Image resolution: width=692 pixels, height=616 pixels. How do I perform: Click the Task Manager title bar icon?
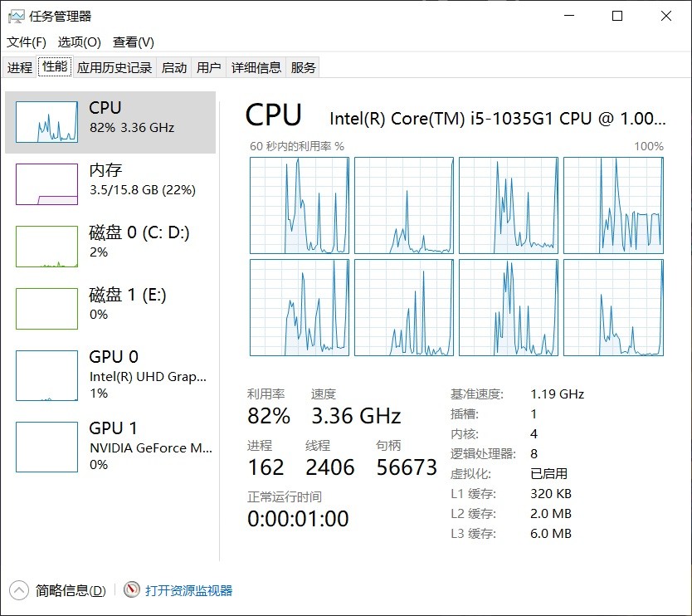pos(16,17)
